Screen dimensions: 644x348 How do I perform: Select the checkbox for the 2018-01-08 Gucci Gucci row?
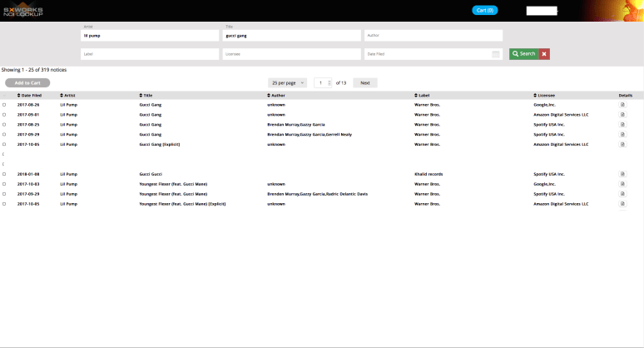[4, 174]
